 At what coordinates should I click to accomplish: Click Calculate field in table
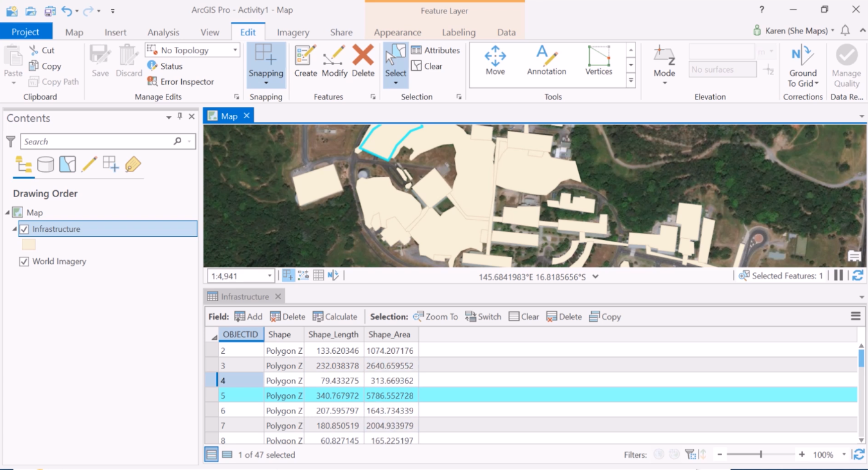[x=335, y=317]
